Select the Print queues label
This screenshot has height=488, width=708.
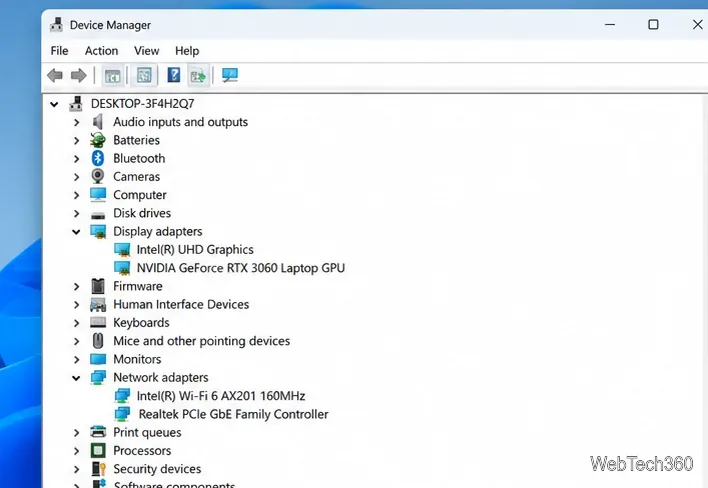coord(147,432)
